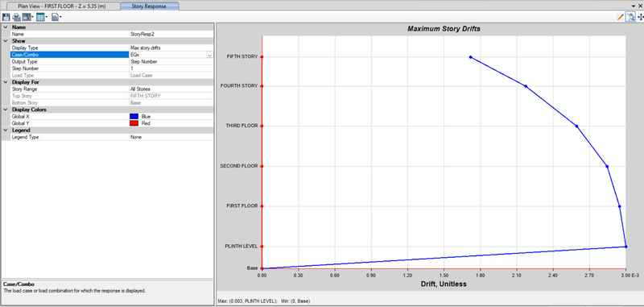The width and height of the screenshot is (644, 307).
Task: Click the four-way pan arrows icon
Action: pos(641,17)
